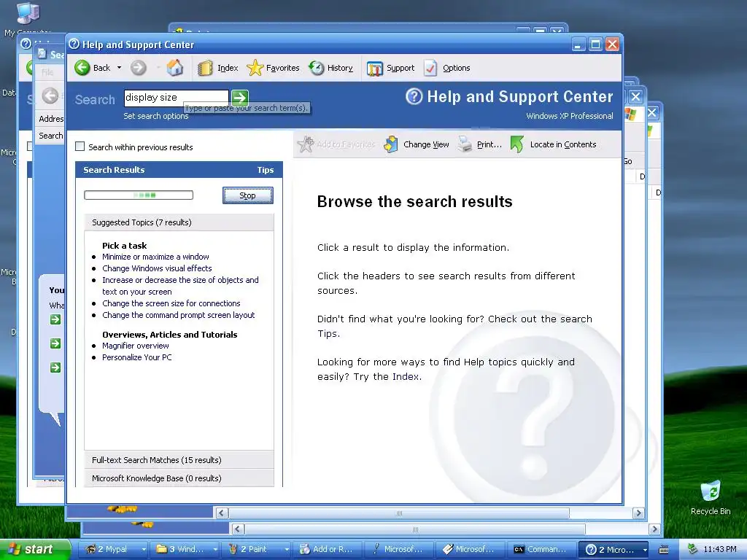
Task: Click Locate in Contents green arrow icon
Action: point(517,144)
